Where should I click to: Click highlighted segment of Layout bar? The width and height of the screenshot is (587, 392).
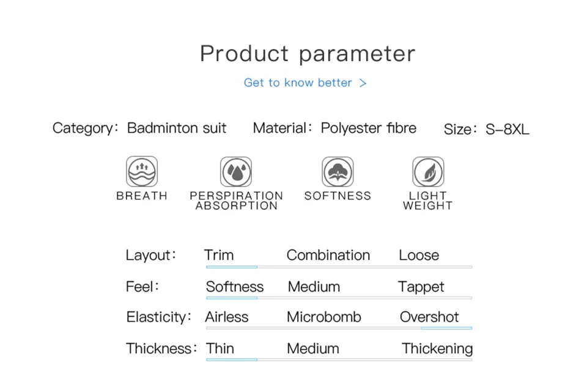pos(231,267)
